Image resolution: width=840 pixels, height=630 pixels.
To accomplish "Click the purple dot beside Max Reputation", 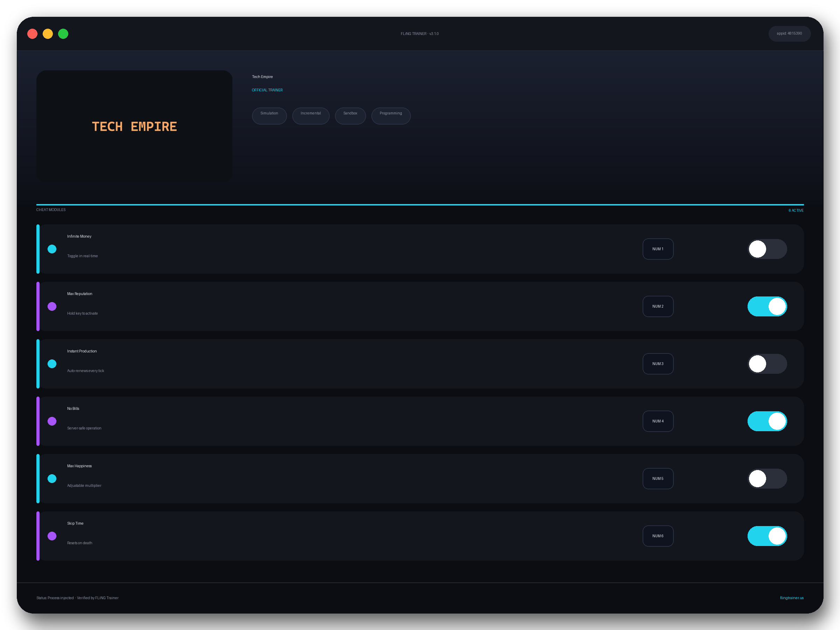I will click(x=52, y=307).
